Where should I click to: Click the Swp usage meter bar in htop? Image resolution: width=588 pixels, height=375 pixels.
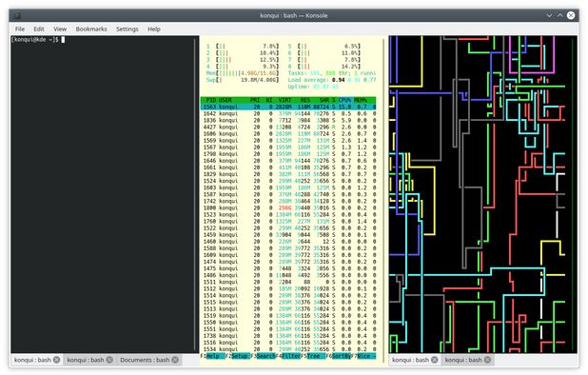[x=243, y=80]
